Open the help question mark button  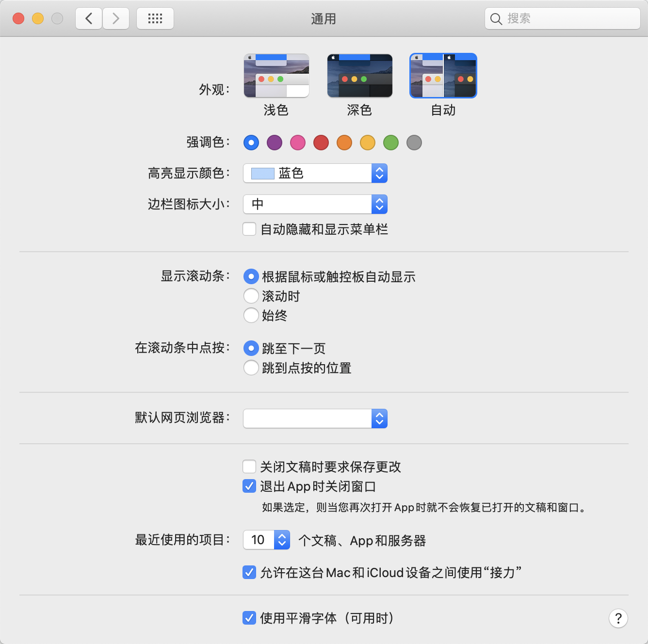point(618,618)
